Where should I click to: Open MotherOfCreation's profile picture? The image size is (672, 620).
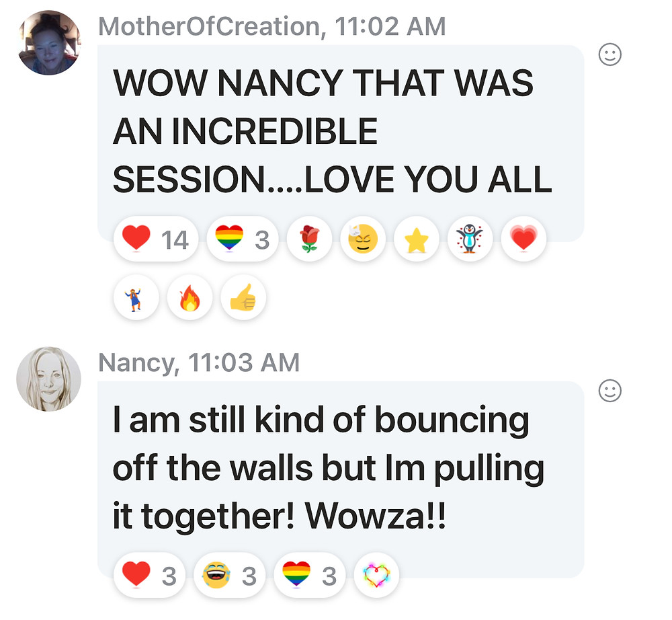tap(49, 43)
